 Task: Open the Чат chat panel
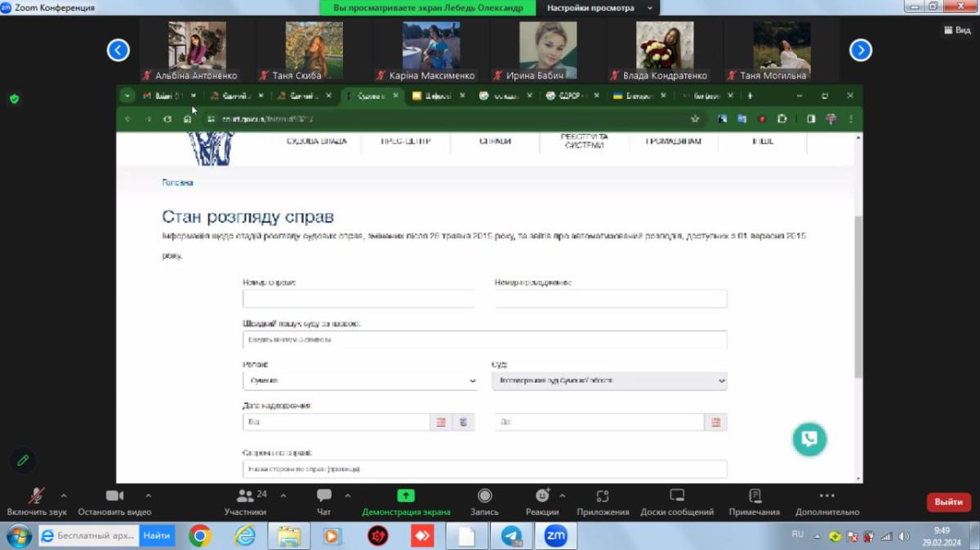click(x=324, y=501)
